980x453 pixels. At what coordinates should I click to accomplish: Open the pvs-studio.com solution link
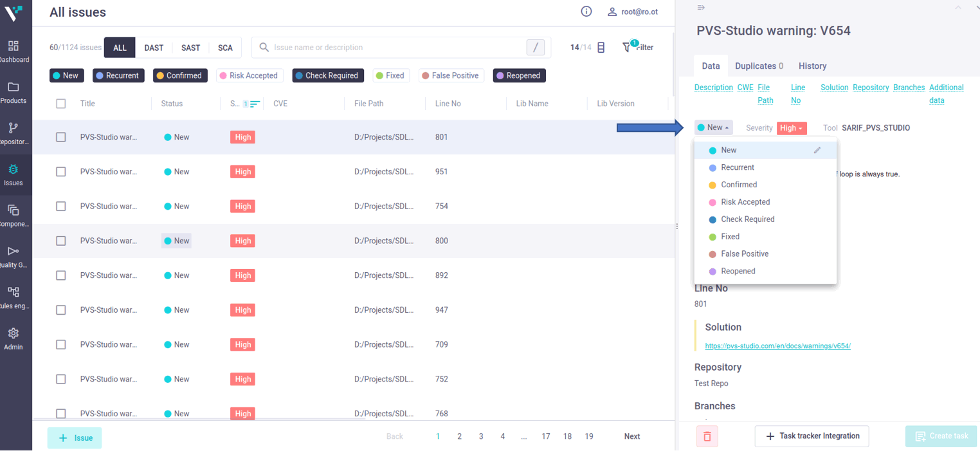777,346
